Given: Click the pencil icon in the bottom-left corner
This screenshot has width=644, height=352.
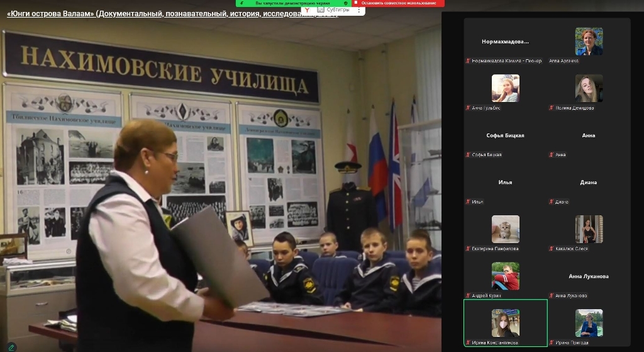Looking at the screenshot, I should point(11,346).
